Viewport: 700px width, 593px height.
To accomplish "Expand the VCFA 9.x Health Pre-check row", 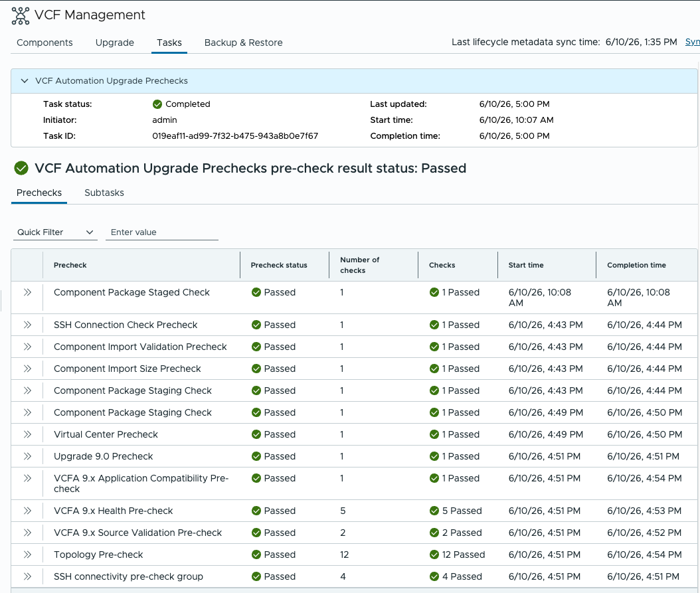I will (x=27, y=511).
